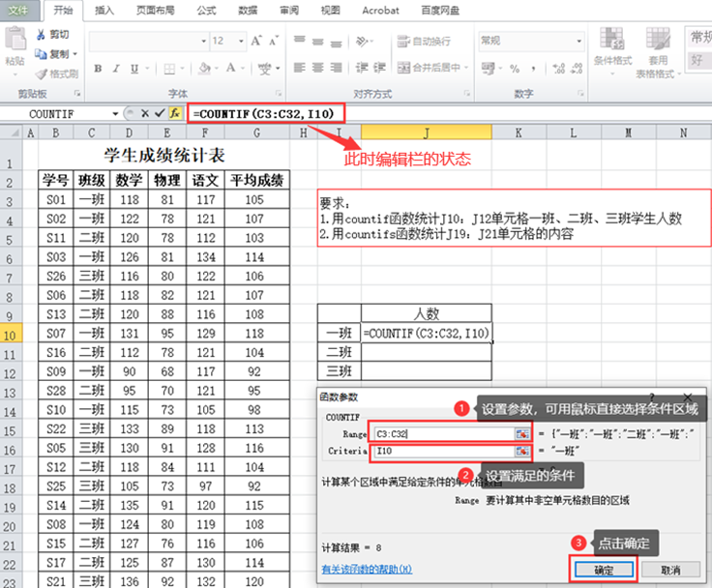Open the font group dialog launcher
712x588 pixels.
point(278,94)
